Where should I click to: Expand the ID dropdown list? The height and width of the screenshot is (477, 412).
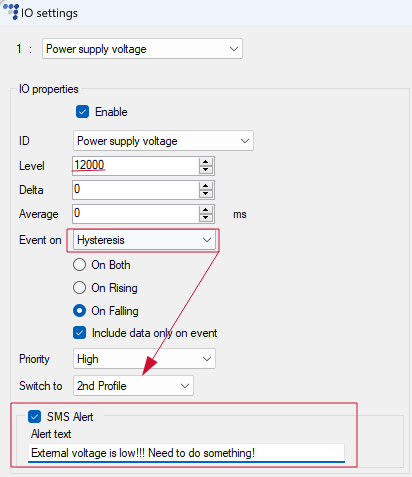click(x=163, y=141)
